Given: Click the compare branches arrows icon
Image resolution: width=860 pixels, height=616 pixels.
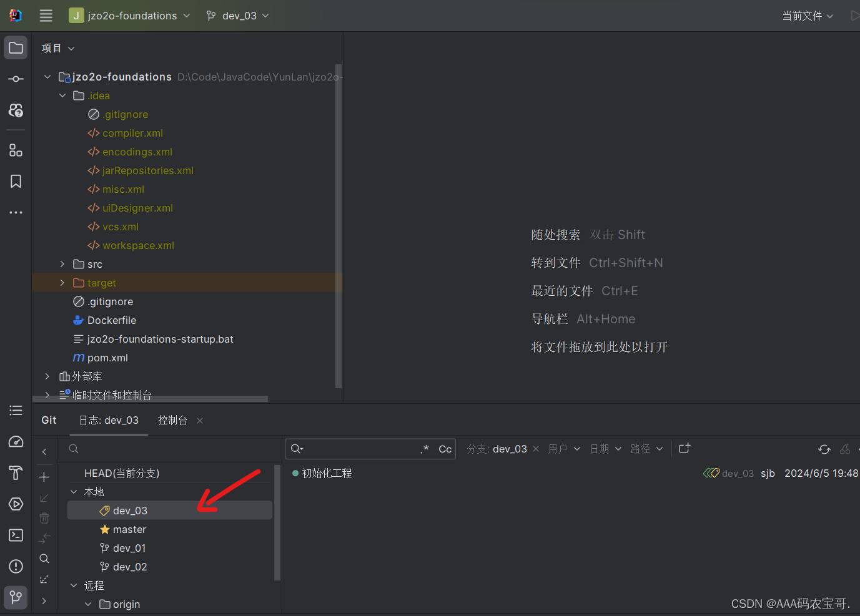Looking at the screenshot, I should point(44,538).
